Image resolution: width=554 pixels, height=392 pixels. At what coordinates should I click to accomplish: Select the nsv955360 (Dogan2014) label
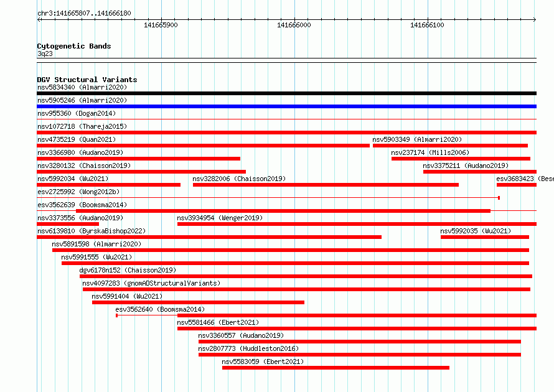[77, 113]
